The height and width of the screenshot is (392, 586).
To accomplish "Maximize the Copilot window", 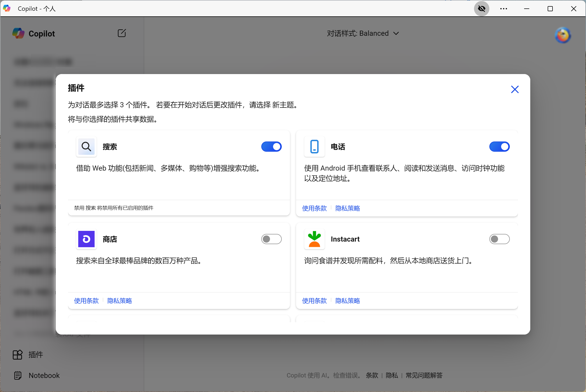I will point(550,9).
